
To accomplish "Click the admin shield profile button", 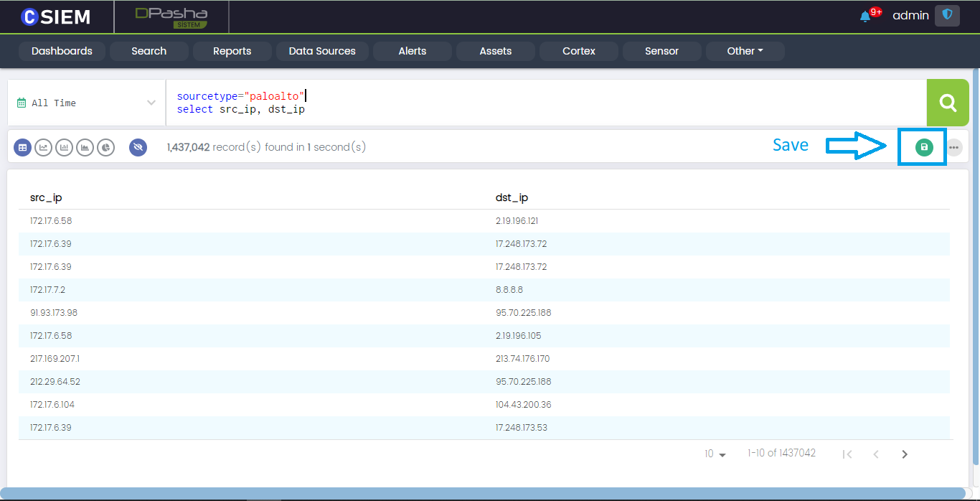I will coord(947,15).
